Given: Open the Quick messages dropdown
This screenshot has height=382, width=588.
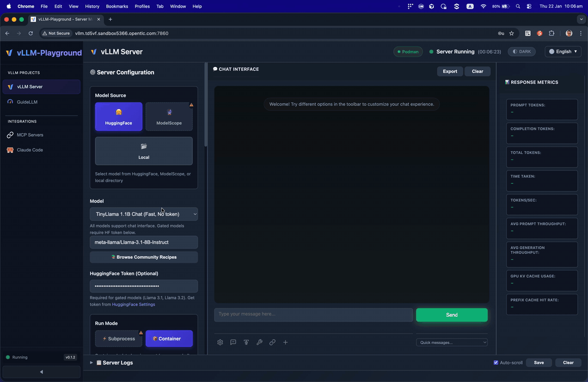Looking at the screenshot, I should [x=451, y=342].
